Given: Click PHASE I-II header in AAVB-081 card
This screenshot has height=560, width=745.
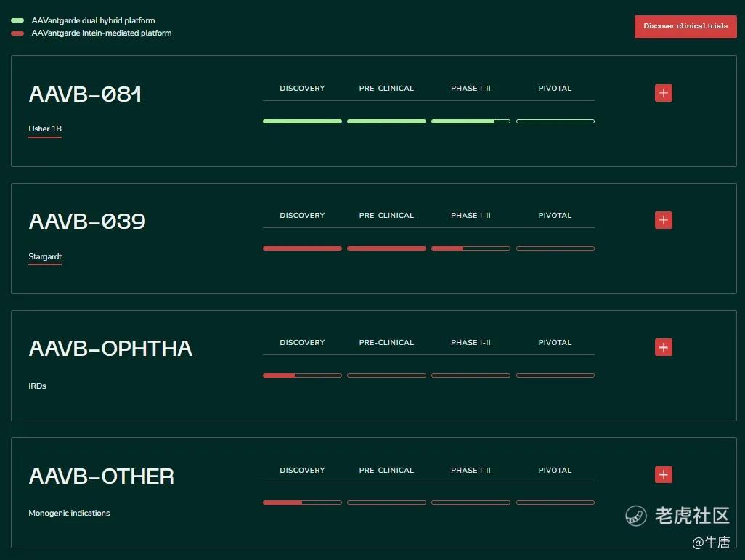Looking at the screenshot, I should point(471,89).
